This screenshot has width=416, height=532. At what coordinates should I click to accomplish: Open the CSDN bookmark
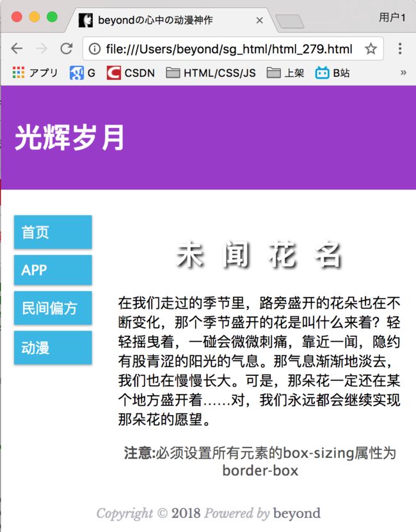[131, 73]
